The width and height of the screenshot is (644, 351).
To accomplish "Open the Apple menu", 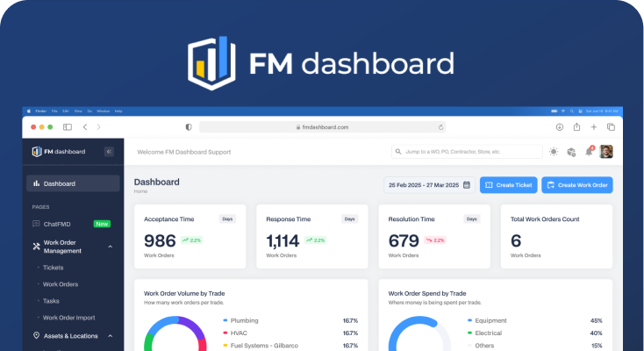I will click(29, 111).
